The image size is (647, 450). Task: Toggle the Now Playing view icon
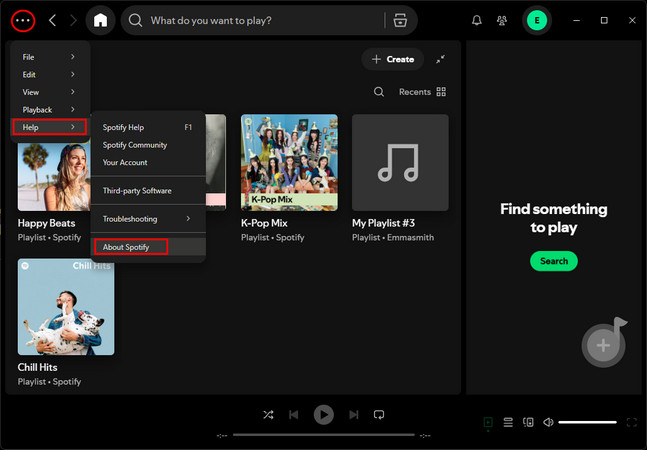(488, 422)
